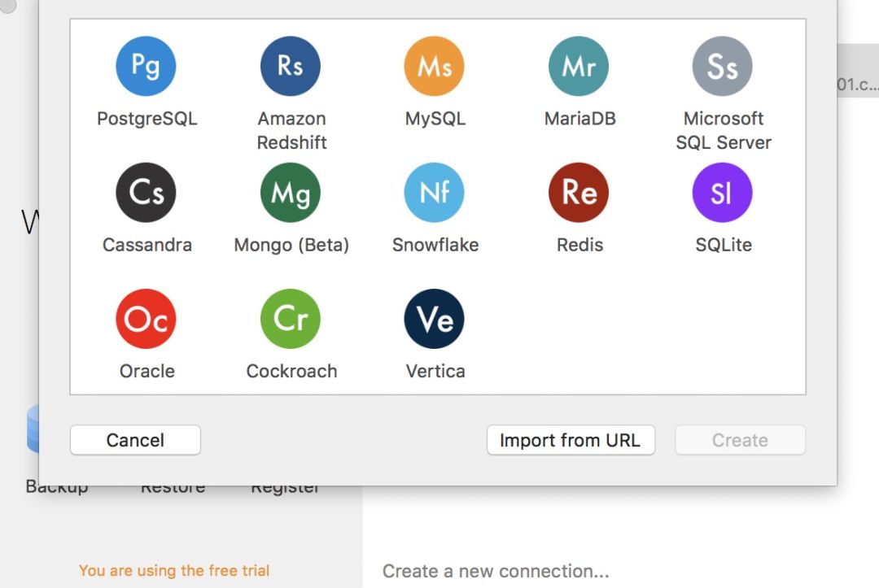879x588 pixels.
Task: Select the MariaDB icon
Action: tap(579, 66)
